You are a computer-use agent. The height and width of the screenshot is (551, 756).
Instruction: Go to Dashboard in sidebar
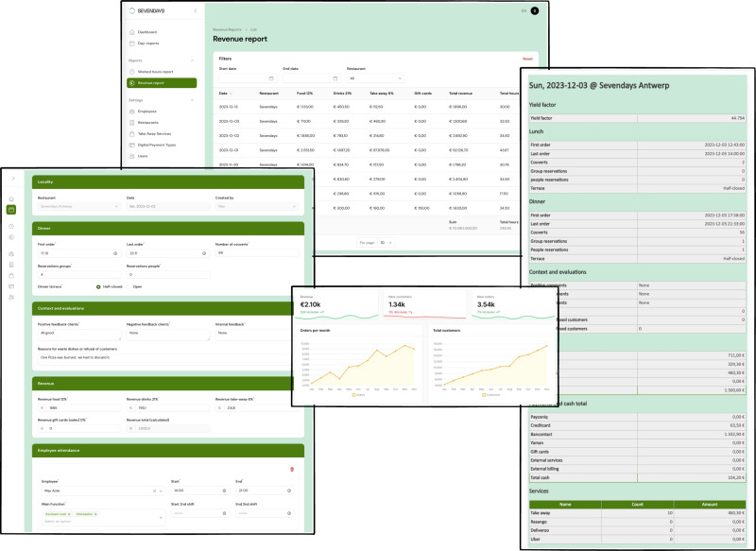pyautogui.click(x=146, y=32)
